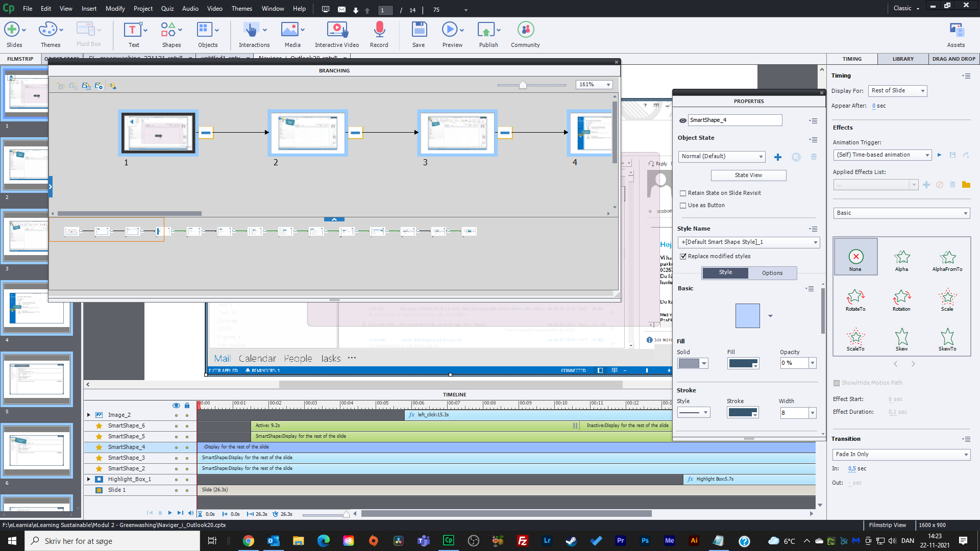This screenshot has height=551, width=980.
Task: Expand the Image_2 timeline row
Action: 88,415
